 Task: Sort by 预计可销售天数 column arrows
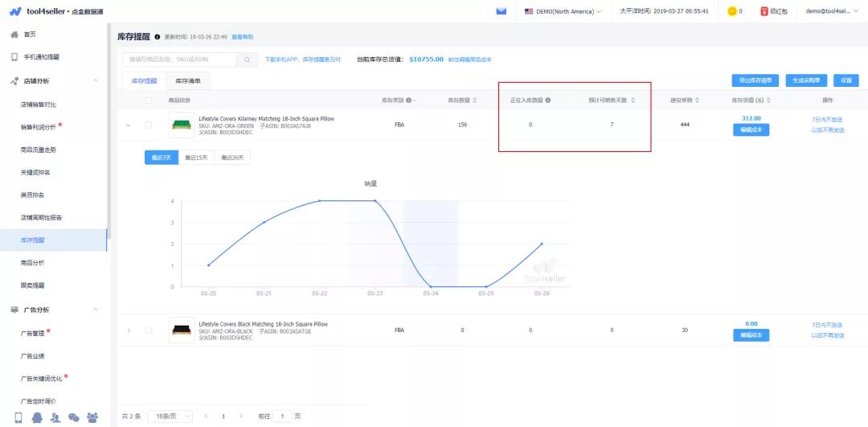tap(633, 101)
